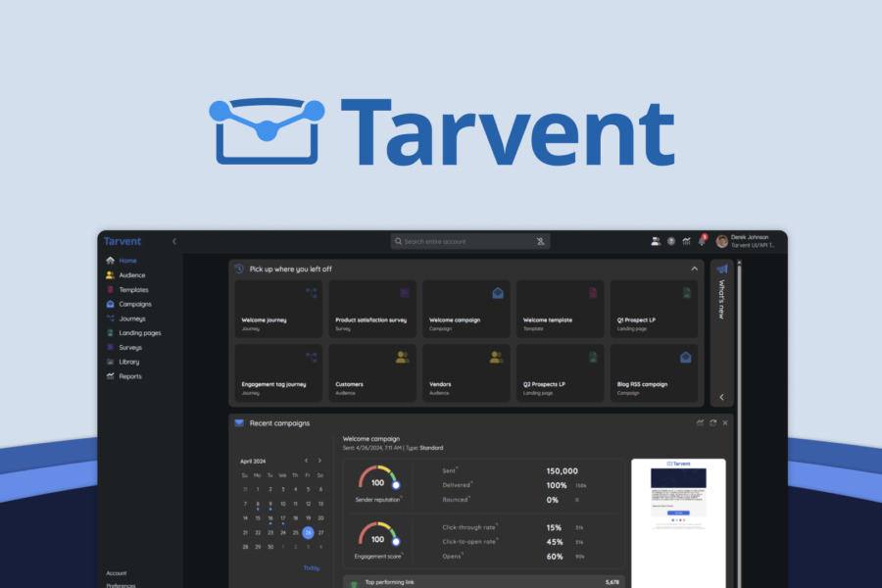The width and height of the screenshot is (882, 588).
Task: Open the Welcome journey card
Action: pyautogui.click(x=277, y=309)
